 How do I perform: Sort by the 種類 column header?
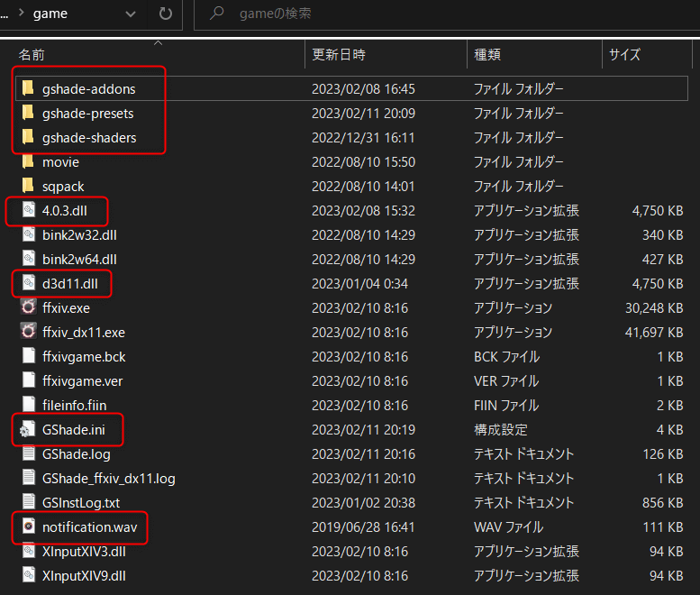tap(534, 54)
